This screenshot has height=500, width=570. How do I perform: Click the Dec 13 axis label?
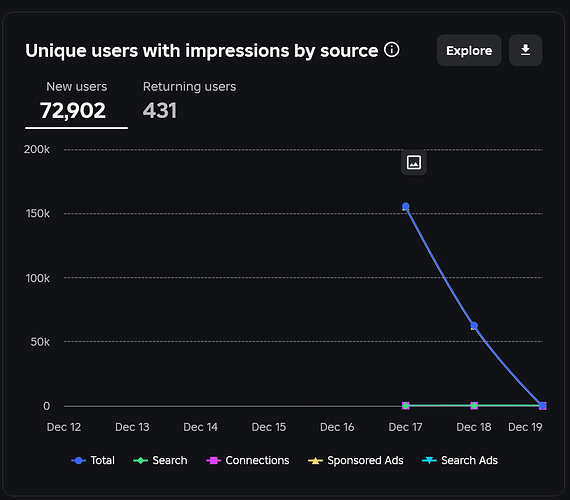(x=132, y=427)
